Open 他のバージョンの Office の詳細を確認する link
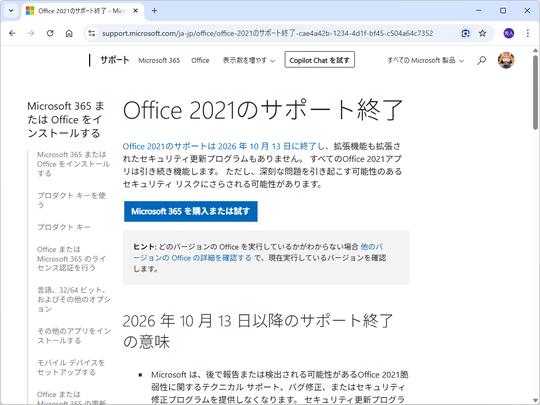 [258, 252]
